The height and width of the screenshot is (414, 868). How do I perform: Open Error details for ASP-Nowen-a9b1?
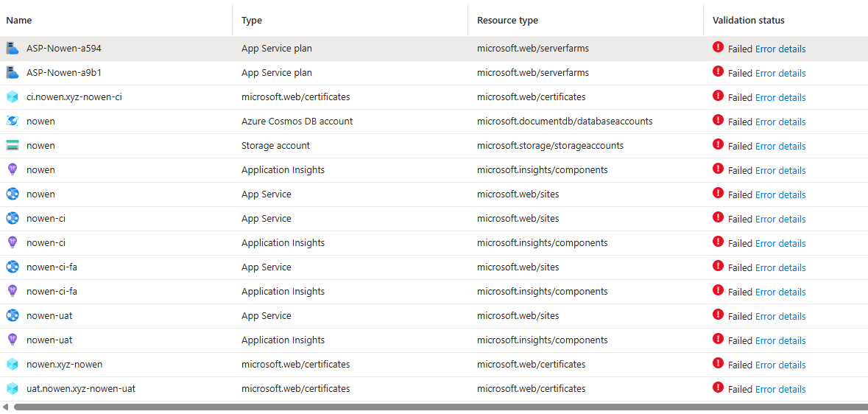[780, 73]
